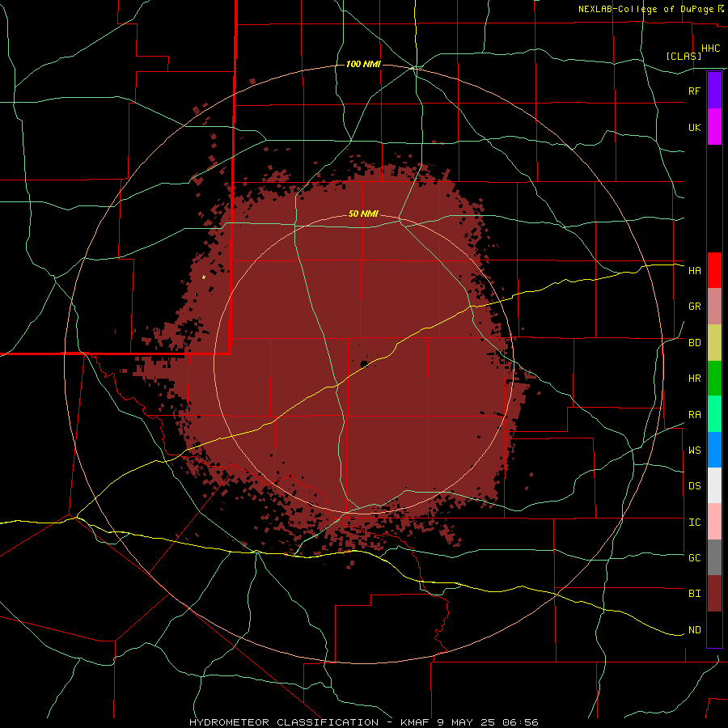Click the NEXLAB-College of DuPage text
Screen dimensions: 728x728
646,9
